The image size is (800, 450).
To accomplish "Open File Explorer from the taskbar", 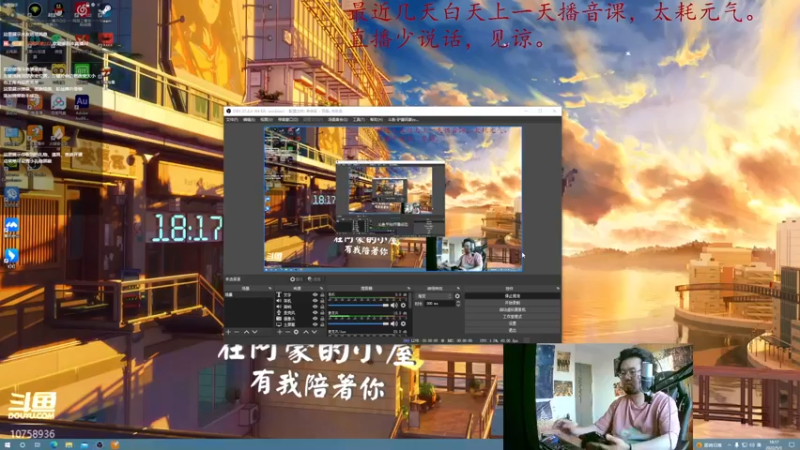I will tap(68, 445).
